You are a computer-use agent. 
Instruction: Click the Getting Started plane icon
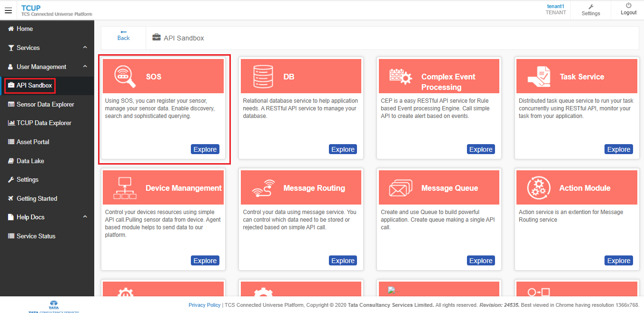pyautogui.click(x=11, y=198)
